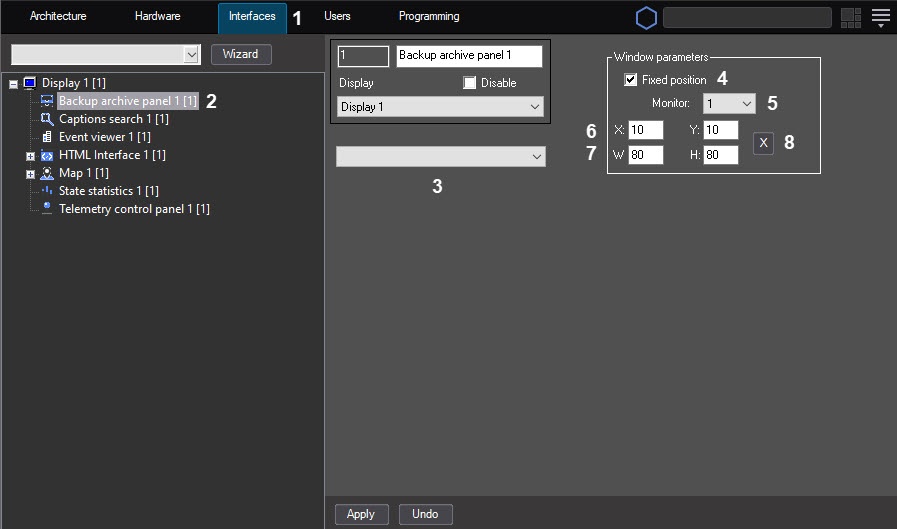Open the grid layout icon in header
The width and height of the screenshot is (897, 529).
click(851, 18)
